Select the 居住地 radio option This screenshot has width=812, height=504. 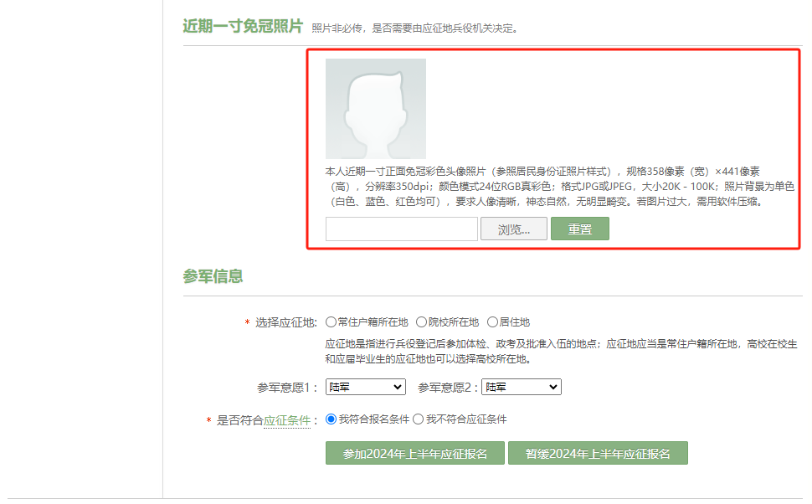pyautogui.click(x=492, y=322)
